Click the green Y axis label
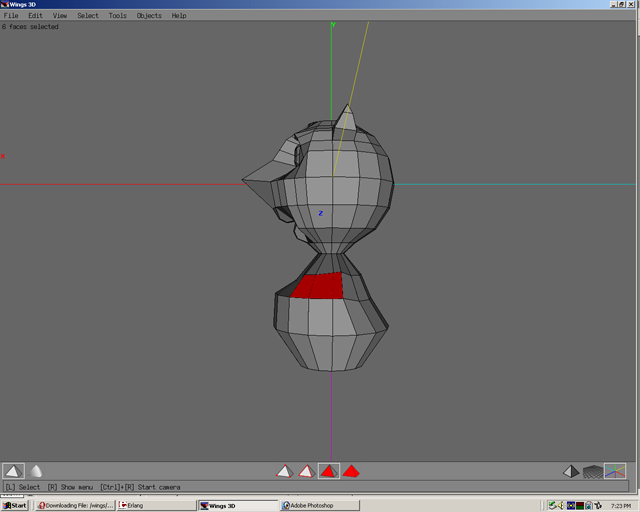 coord(333,25)
